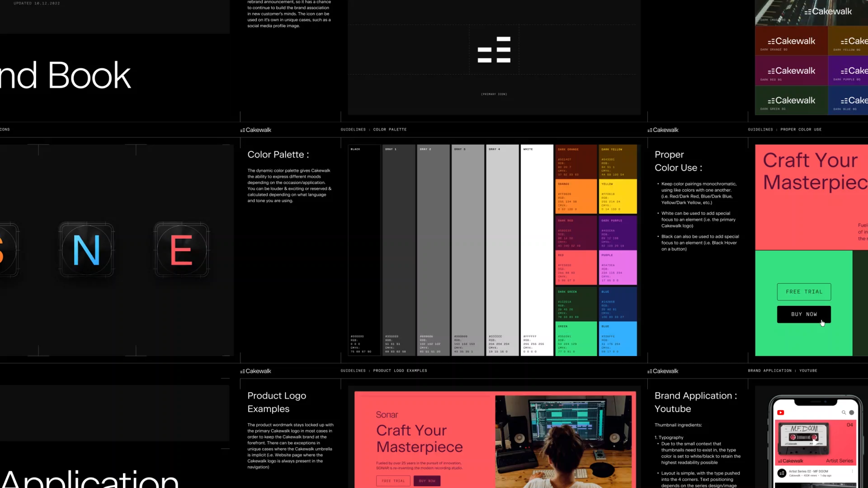868x488 pixels.
Task: Pick the bright Yellow color swatch
Action: pos(618,197)
